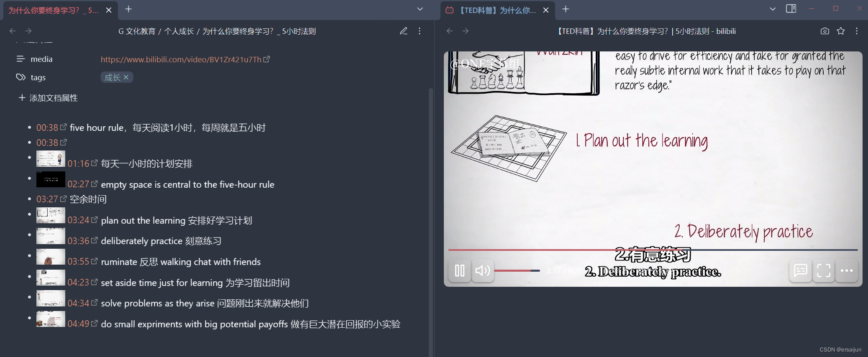Click 添加文档属性 to add property
The image size is (868, 357).
(x=48, y=98)
